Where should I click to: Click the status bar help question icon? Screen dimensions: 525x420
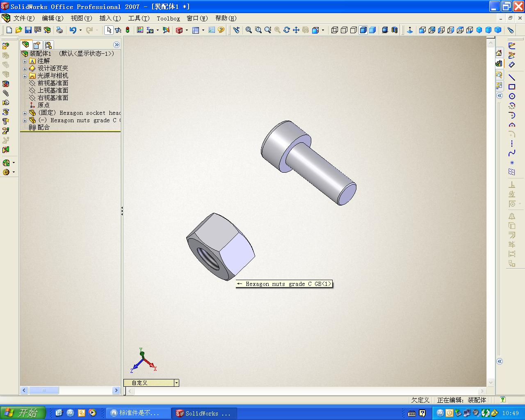coord(503,399)
